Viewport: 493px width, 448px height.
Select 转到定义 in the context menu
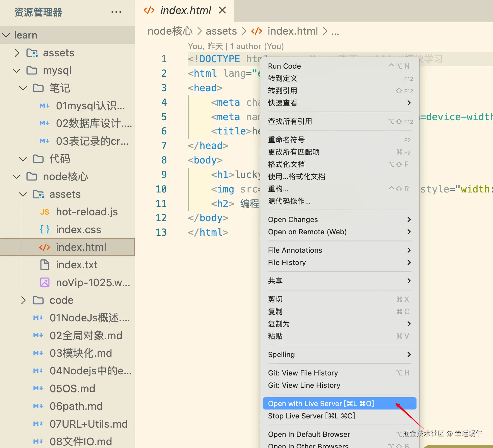tap(339, 78)
